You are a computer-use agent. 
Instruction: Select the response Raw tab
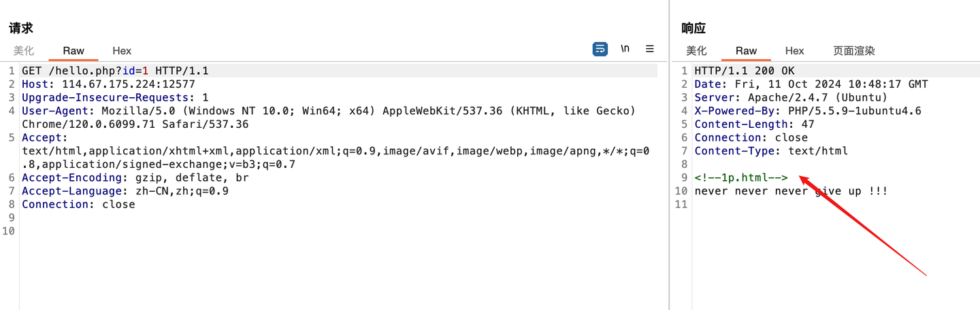click(746, 51)
